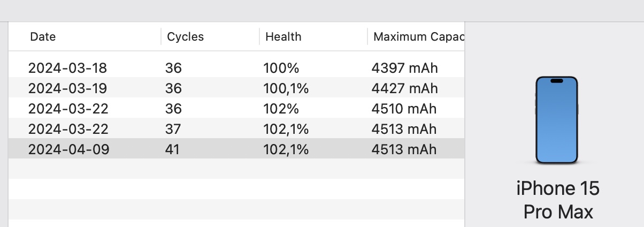Sort by the Cycles column header
Image resolution: width=644 pixels, height=227 pixels.
pyautogui.click(x=185, y=37)
